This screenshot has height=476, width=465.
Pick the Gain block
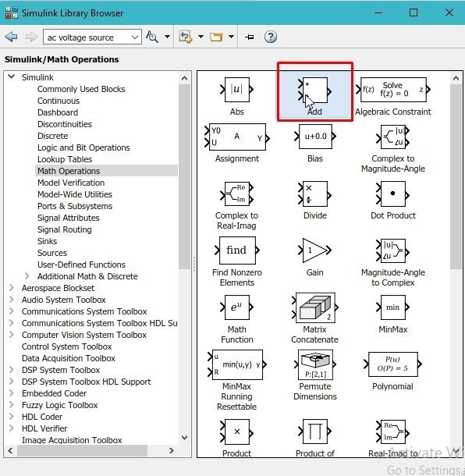pos(314,250)
